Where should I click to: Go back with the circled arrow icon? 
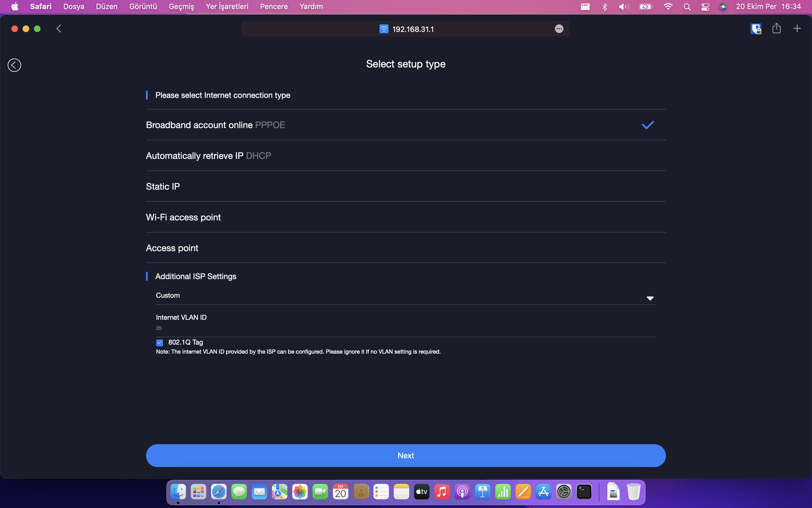pos(14,65)
